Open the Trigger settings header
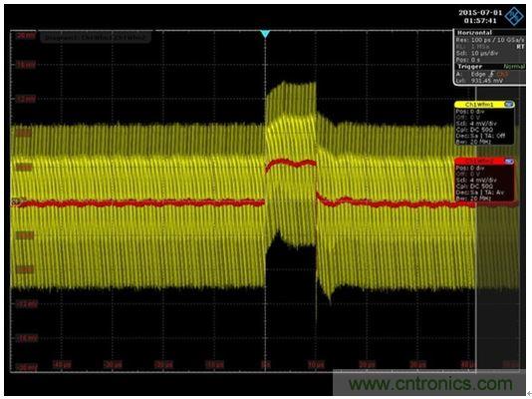Screen dimensions: 532x399 [x=470, y=67]
